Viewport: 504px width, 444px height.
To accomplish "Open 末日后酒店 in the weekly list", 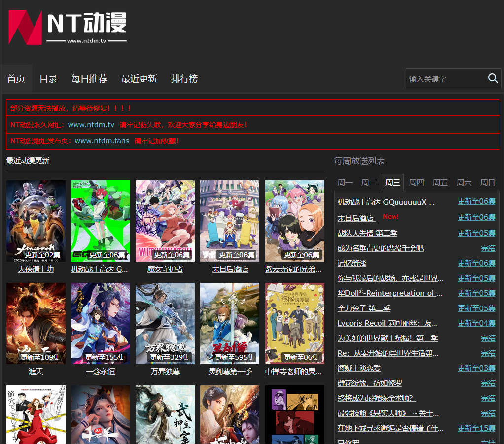I will point(356,218).
